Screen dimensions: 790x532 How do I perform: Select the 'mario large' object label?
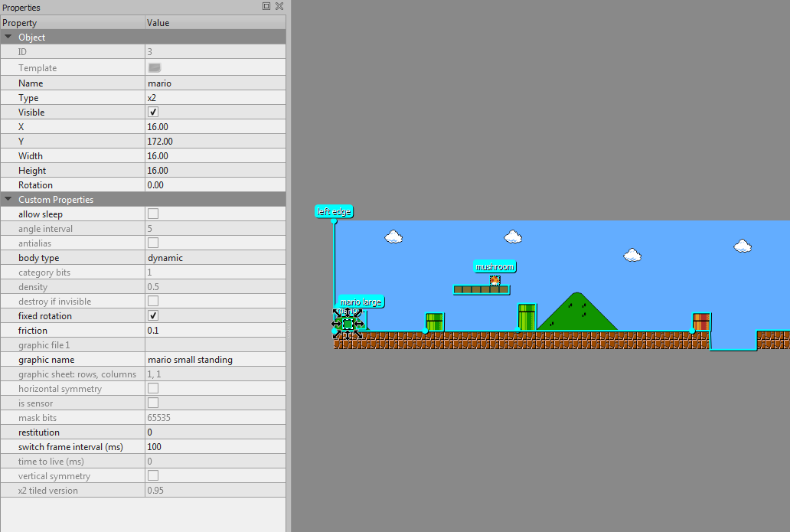tap(361, 302)
